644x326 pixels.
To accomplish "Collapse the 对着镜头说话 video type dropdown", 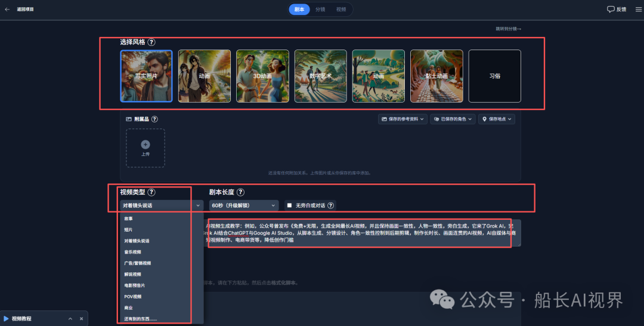I will [162, 205].
